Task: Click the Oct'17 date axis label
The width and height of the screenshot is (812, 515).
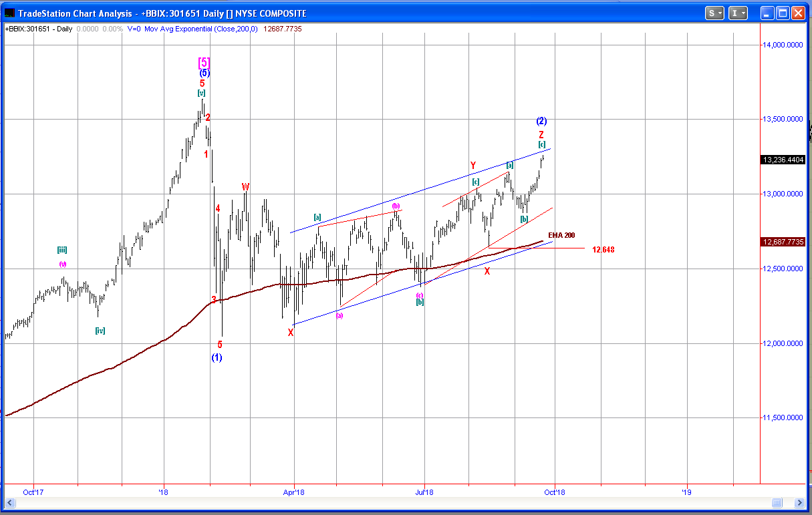Action: (33, 492)
